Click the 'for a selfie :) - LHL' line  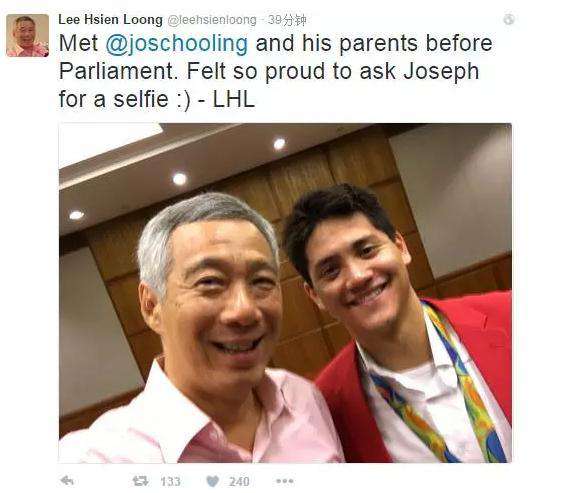coord(157,99)
